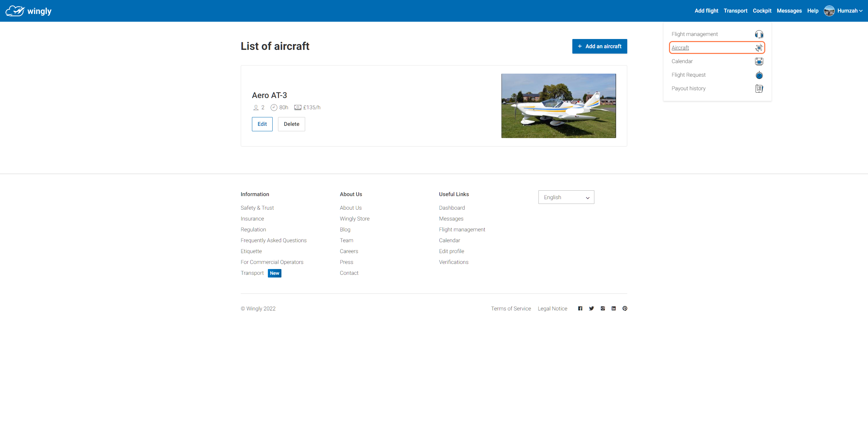
Task: Click the seats icon under Aero AT-3
Action: point(256,108)
